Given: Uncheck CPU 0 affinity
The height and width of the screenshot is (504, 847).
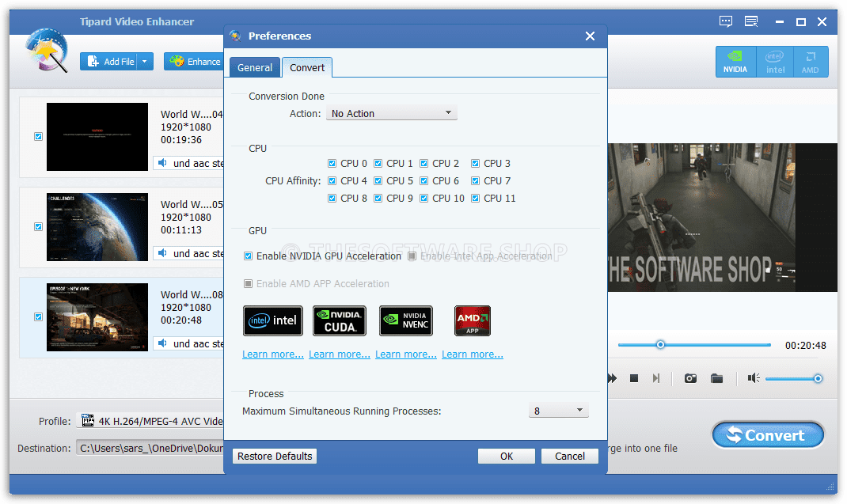Looking at the screenshot, I should (332, 163).
